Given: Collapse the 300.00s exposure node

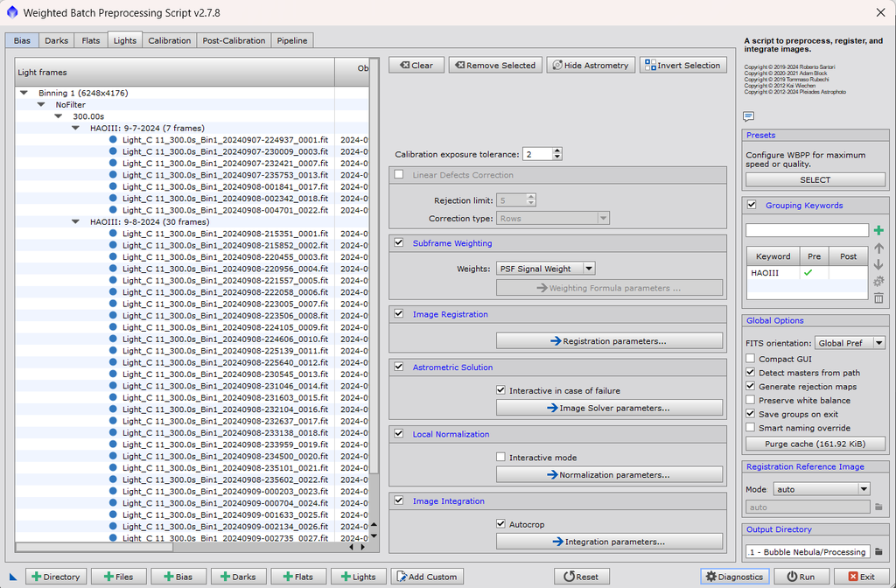Looking at the screenshot, I should [x=59, y=116].
